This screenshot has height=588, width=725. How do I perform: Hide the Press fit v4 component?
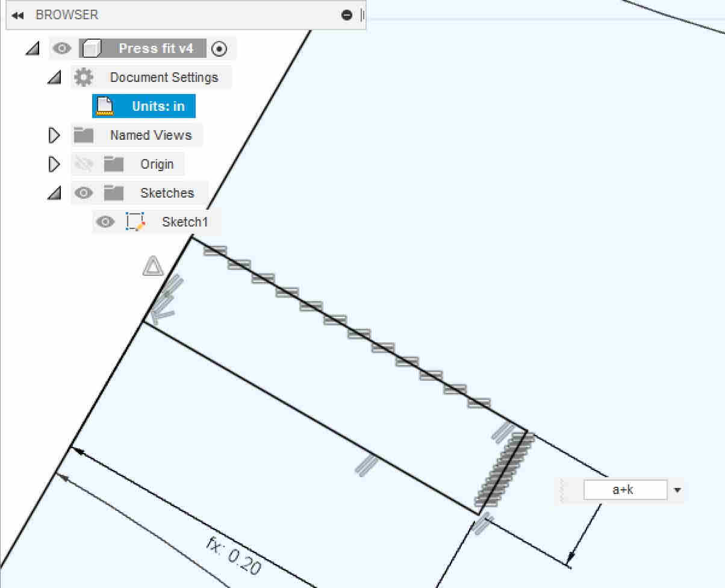click(61, 49)
